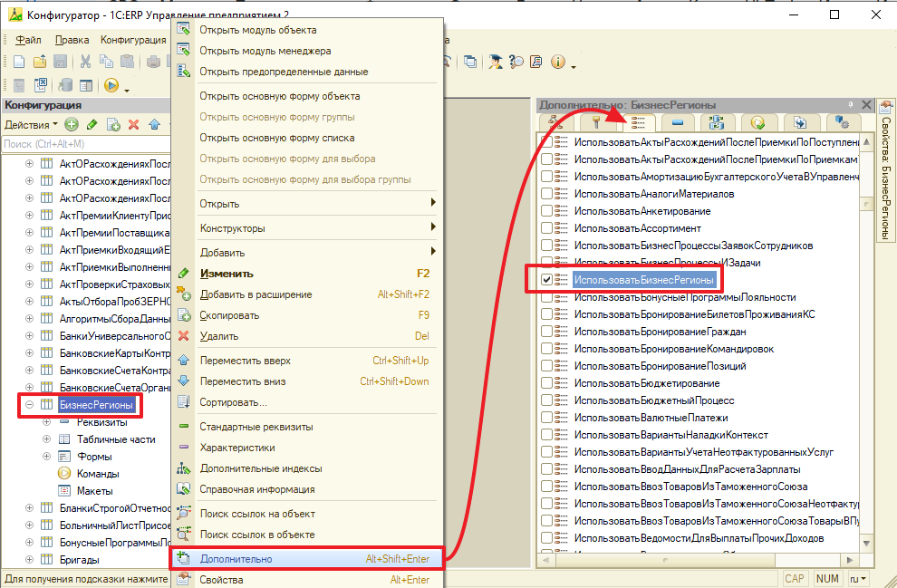Click the blue Move up arrow icon
897x588 pixels.
click(x=154, y=124)
